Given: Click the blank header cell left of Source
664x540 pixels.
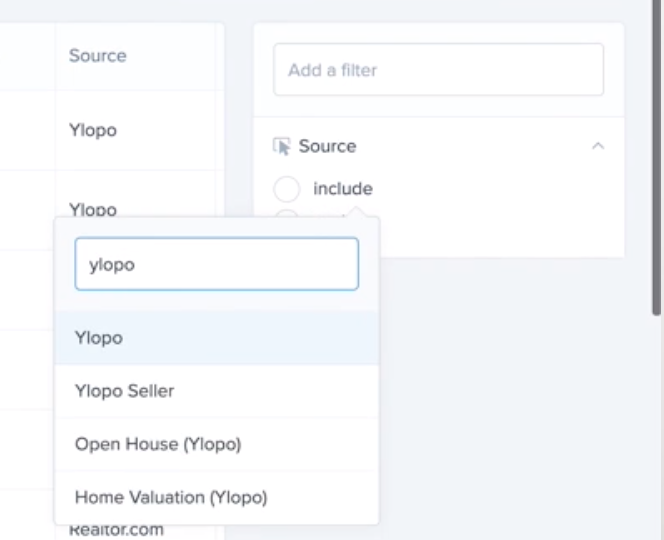Looking at the screenshot, I should tap(27, 56).
